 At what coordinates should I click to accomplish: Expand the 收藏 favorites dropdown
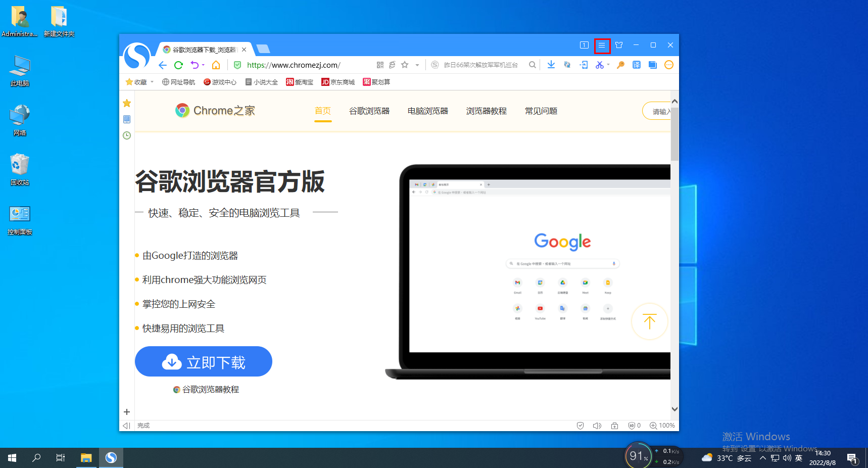point(152,82)
